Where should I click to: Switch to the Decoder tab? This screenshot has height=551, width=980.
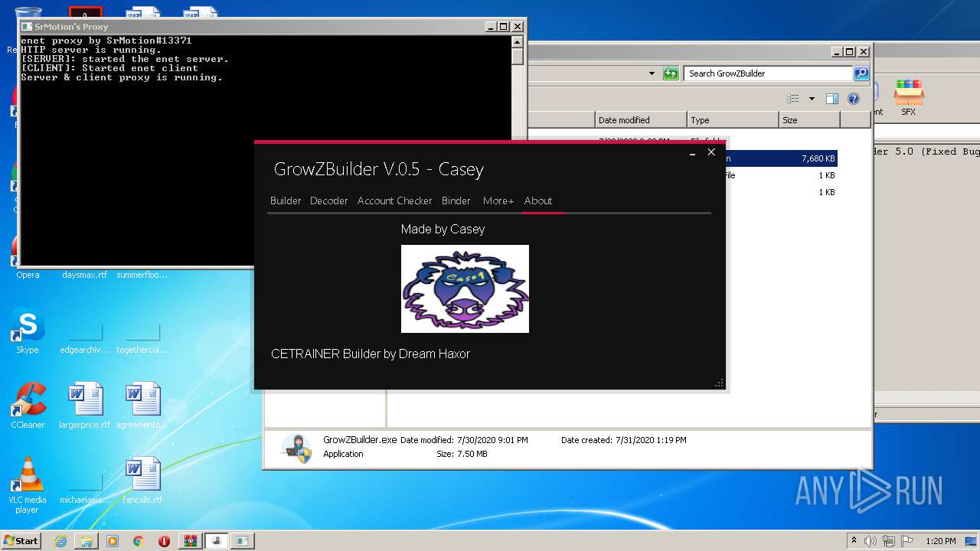(328, 201)
